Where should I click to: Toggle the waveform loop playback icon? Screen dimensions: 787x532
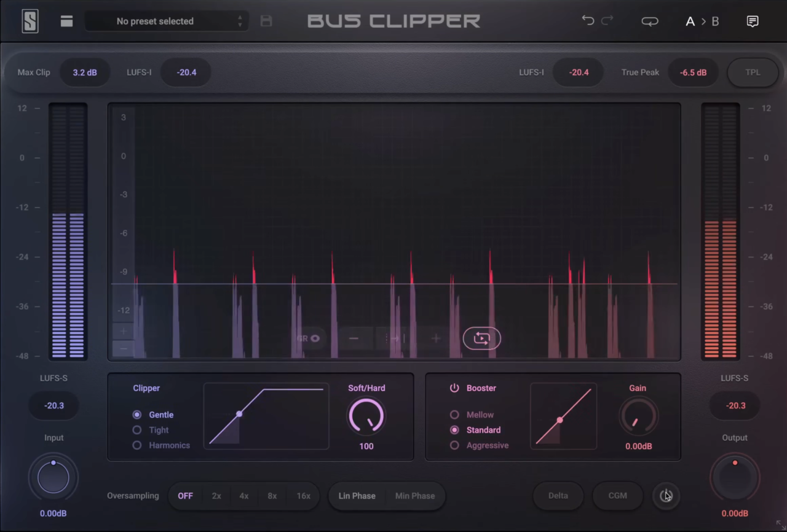pyautogui.click(x=482, y=338)
